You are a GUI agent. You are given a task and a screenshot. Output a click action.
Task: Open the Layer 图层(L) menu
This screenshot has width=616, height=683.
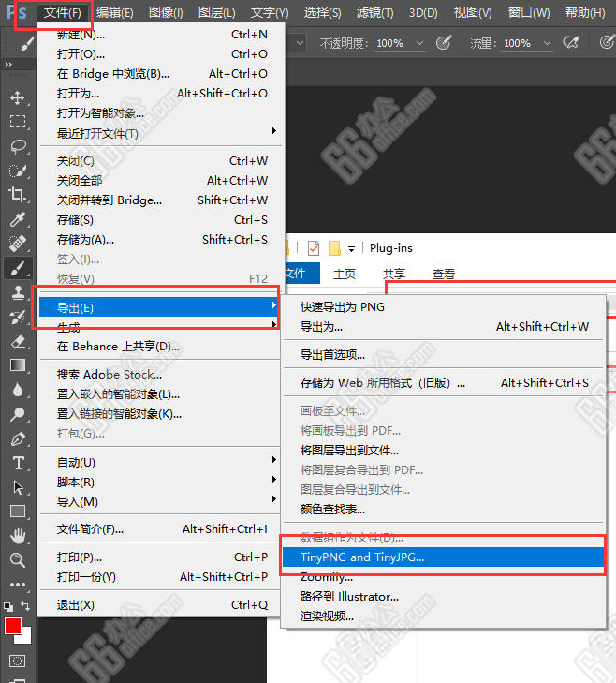tap(217, 12)
